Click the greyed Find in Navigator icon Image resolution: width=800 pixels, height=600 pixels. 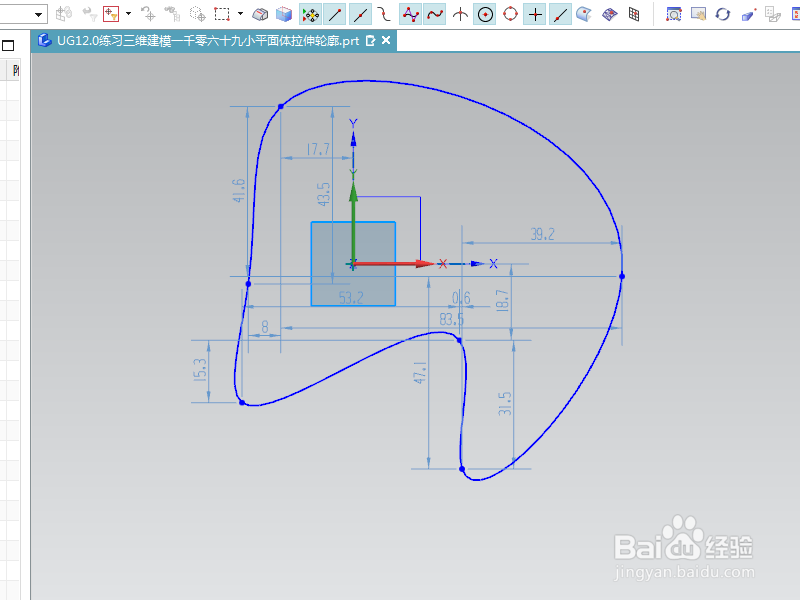click(x=172, y=14)
